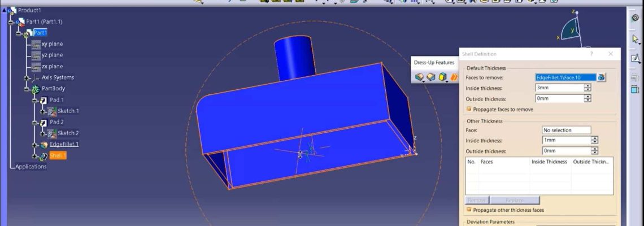
Task: Click the blue box icon in right toolbar
Action: click(635, 89)
